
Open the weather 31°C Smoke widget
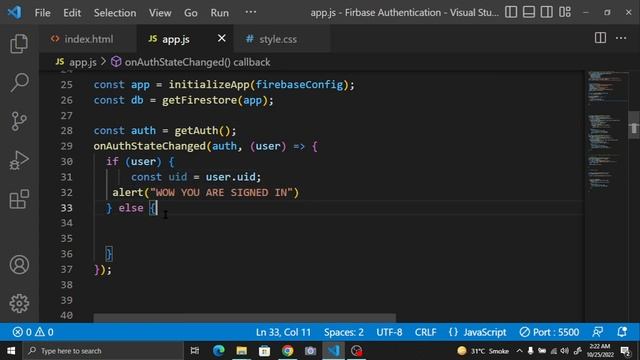coord(483,351)
